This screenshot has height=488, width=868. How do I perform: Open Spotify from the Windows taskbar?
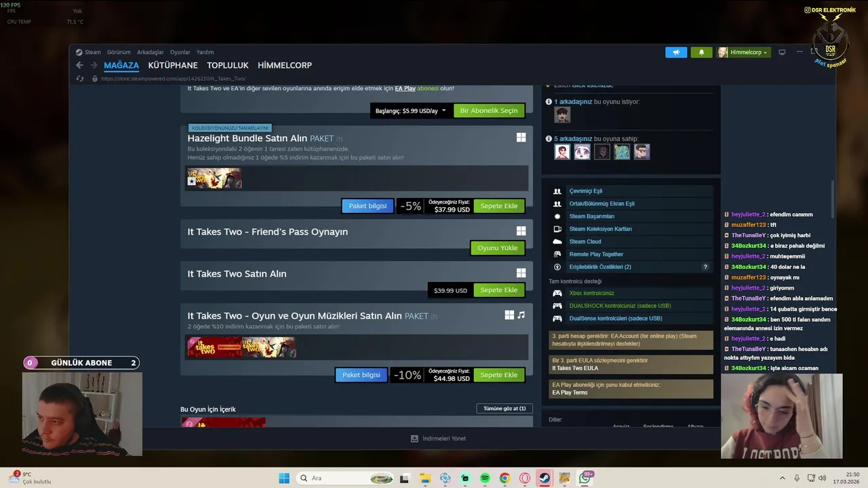click(485, 478)
